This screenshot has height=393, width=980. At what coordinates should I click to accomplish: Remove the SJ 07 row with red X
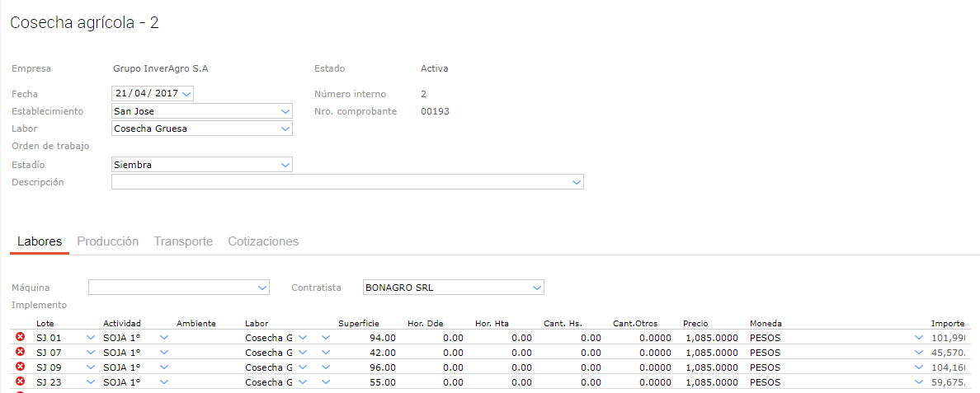[21, 352]
